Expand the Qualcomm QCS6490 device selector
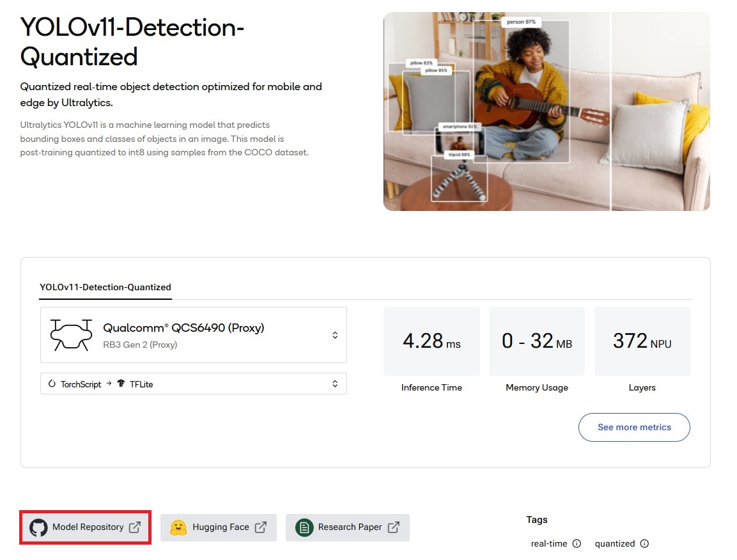Screen dimensions: 737x560 coord(193,334)
